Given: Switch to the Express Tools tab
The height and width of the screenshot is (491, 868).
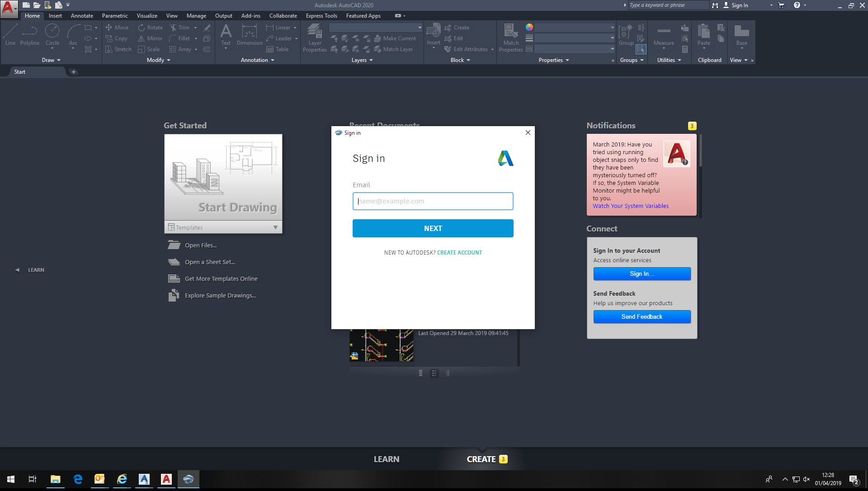Looking at the screenshot, I should 321,16.
